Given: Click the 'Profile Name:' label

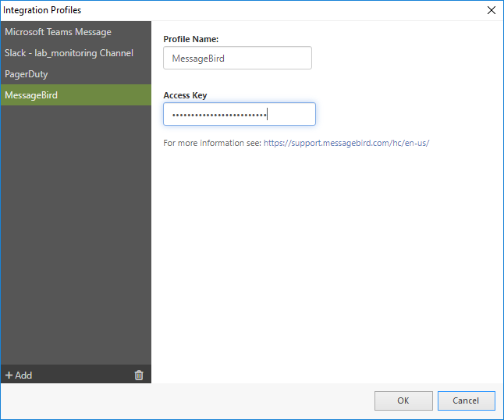Looking at the screenshot, I should [x=191, y=39].
